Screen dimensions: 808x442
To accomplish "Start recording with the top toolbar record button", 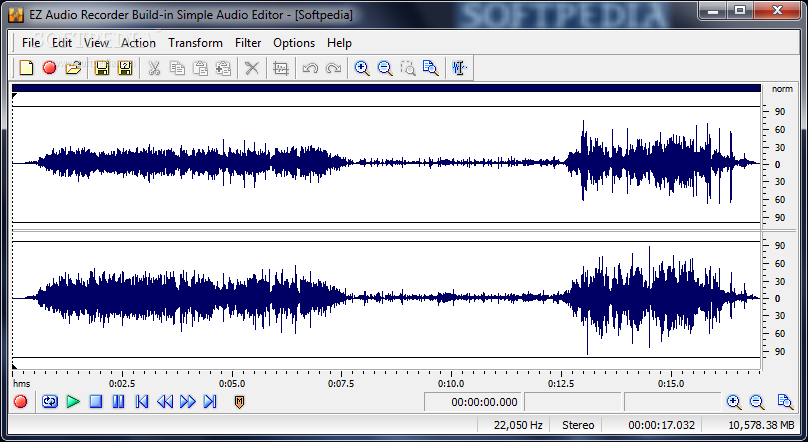I will pyautogui.click(x=49, y=68).
